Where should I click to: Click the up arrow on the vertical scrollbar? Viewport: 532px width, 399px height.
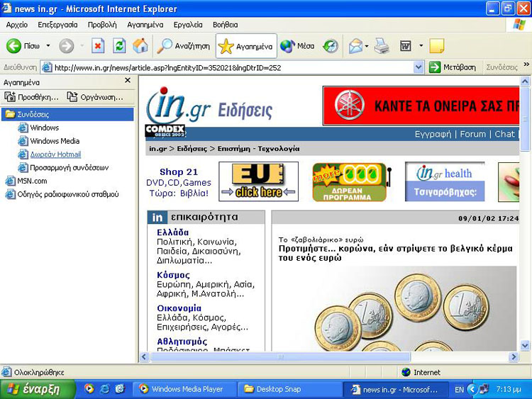[x=525, y=82]
